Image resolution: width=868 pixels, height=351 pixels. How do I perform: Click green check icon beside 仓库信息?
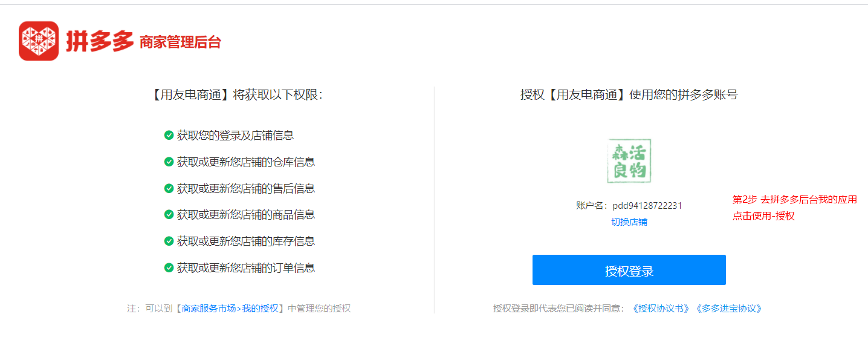pos(169,162)
